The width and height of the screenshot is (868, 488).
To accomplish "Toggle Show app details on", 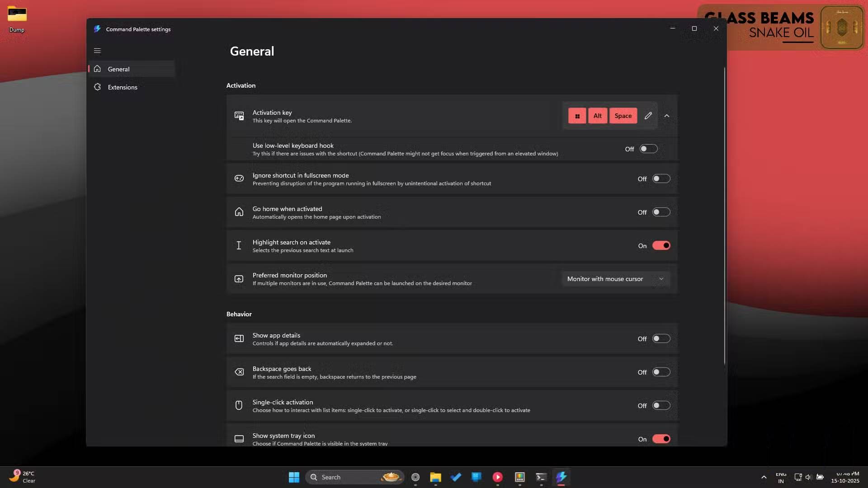I will 661,338.
